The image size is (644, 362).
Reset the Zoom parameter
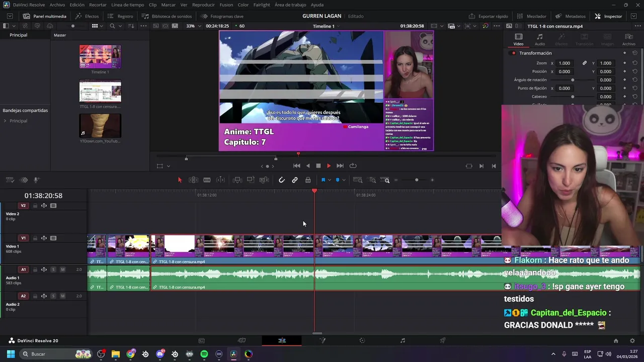635,63
